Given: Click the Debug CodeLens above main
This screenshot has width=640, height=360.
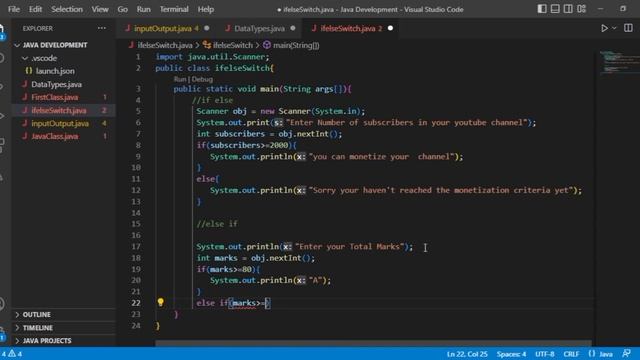Looking at the screenshot, I should (202, 79).
